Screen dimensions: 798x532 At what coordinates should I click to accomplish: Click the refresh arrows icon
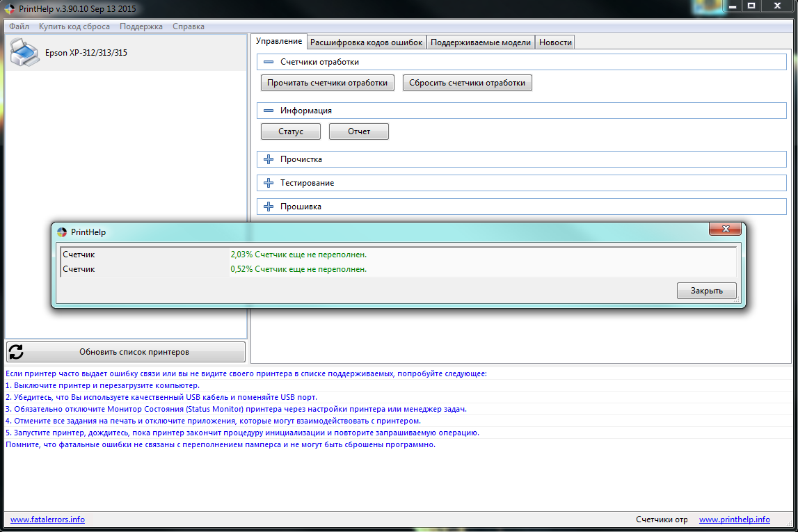point(16,352)
